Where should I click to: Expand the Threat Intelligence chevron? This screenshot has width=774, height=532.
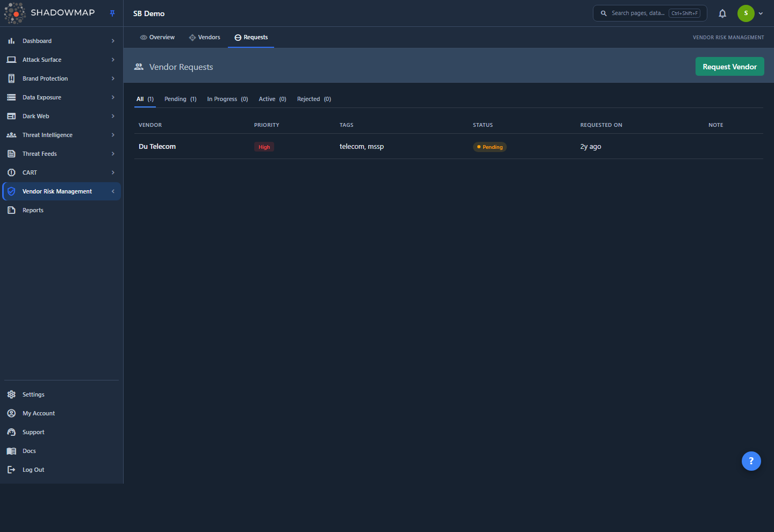click(113, 135)
